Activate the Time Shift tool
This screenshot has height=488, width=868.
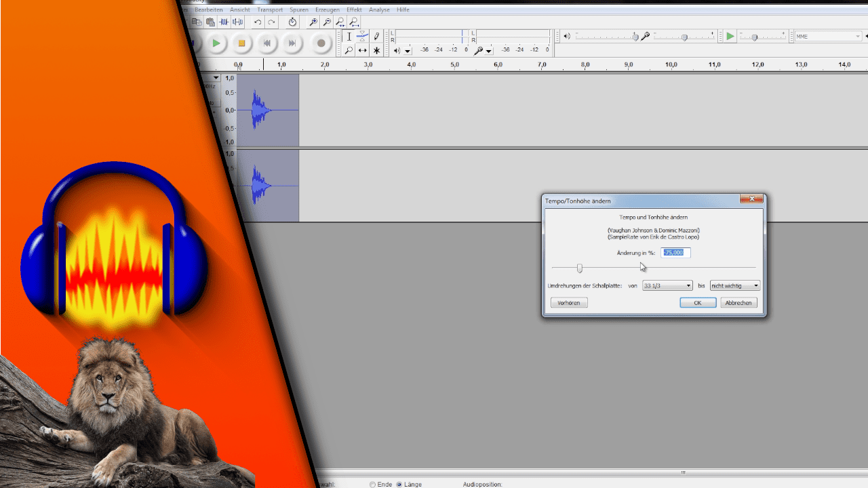[362, 49]
